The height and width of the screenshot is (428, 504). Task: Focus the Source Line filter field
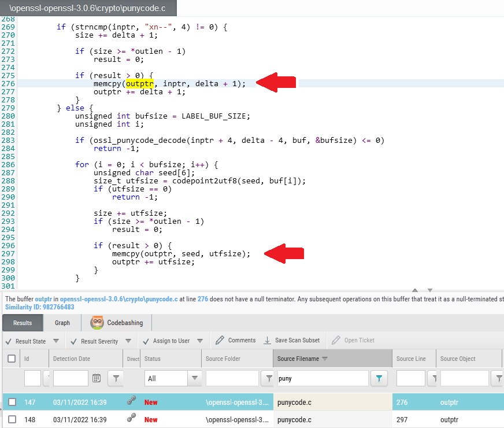tap(411, 378)
